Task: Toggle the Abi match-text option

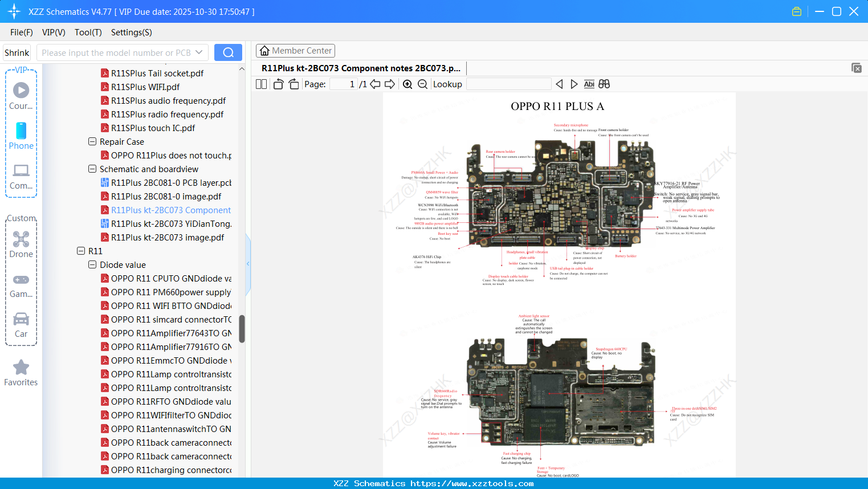Action: coord(589,84)
